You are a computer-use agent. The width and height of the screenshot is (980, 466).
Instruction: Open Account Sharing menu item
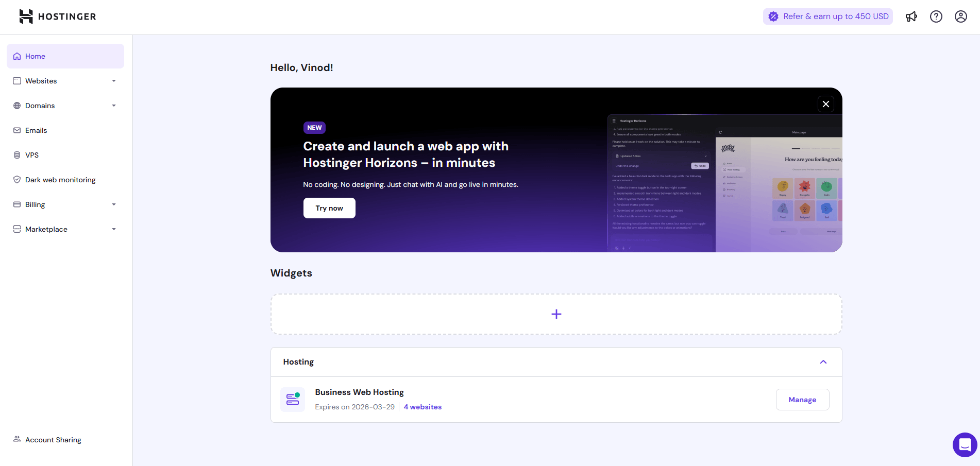tap(65, 440)
